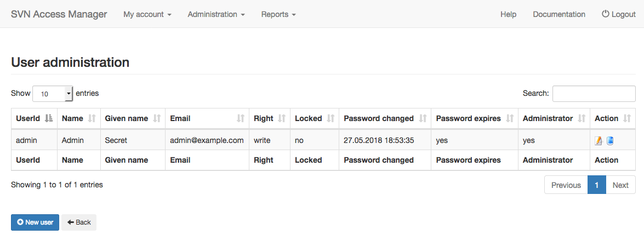Sort by Locked column sort arrows

pyautogui.click(x=330, y=118)
